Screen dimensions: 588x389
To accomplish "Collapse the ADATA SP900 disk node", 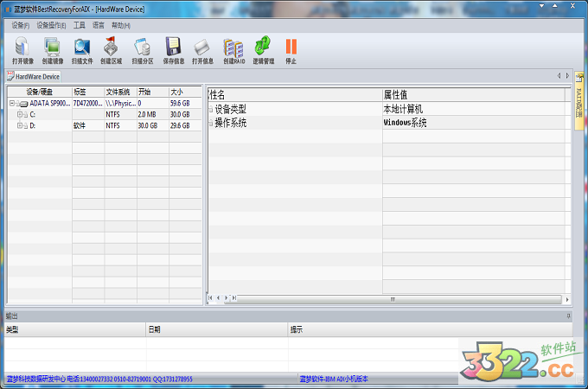I will 12,104.
